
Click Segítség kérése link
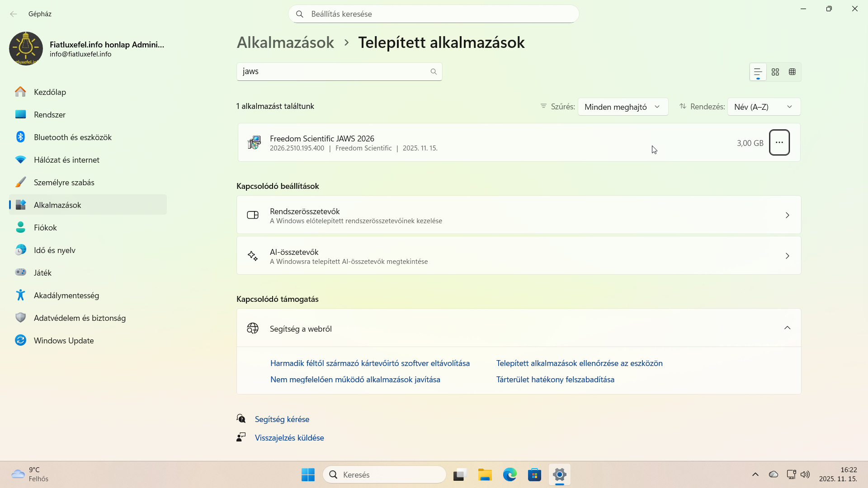pos(282,419)
